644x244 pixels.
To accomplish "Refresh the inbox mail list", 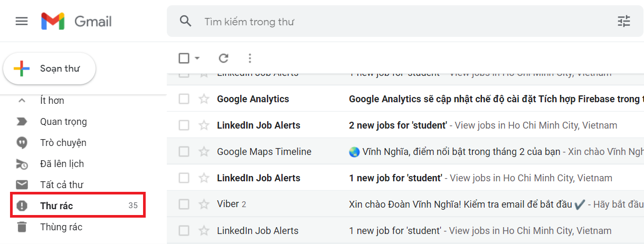I will pos(223,58).
